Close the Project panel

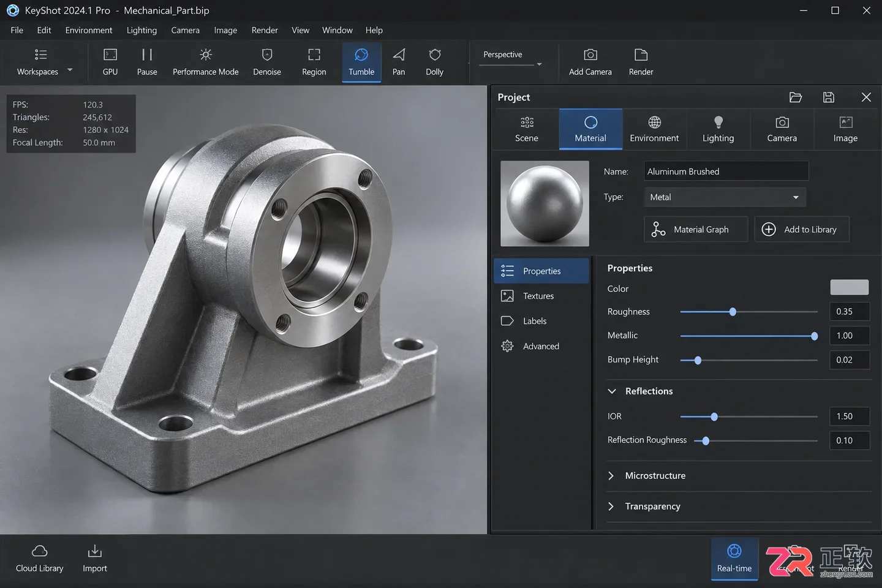pyautogui.click(x=866, y=97)
